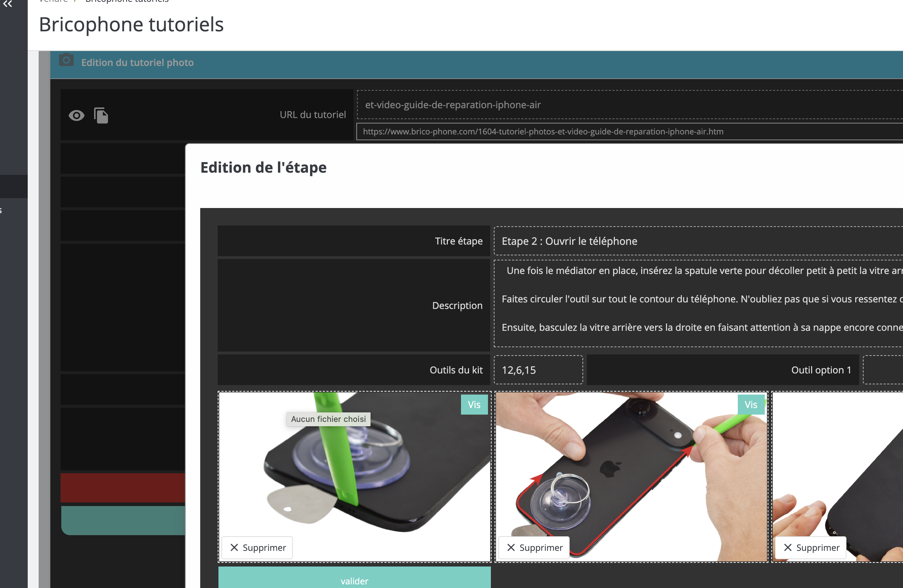The image size is (903, 588).
Task: Click X icon on first Supprimer button
Action: tap(234, 548)
